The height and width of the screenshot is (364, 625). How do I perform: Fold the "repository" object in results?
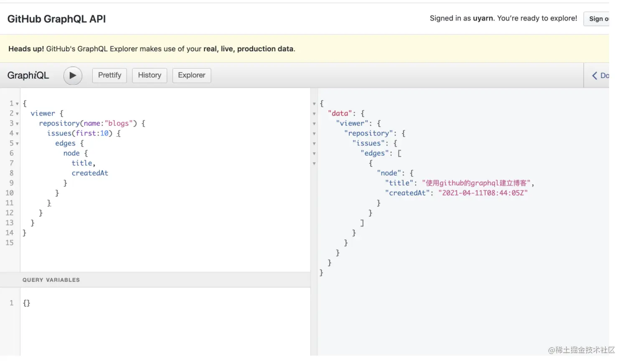coord(314,134)
